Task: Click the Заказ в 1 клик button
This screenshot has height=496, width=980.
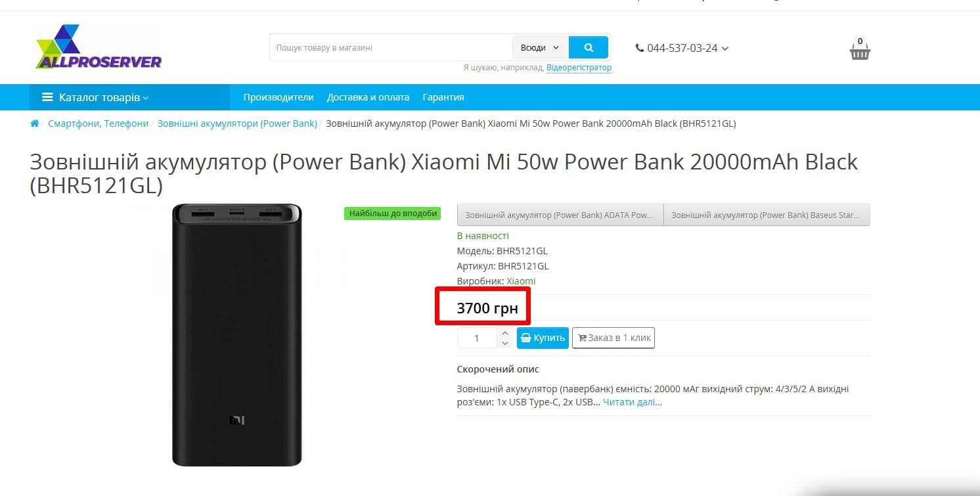Action: coord(613,338)
